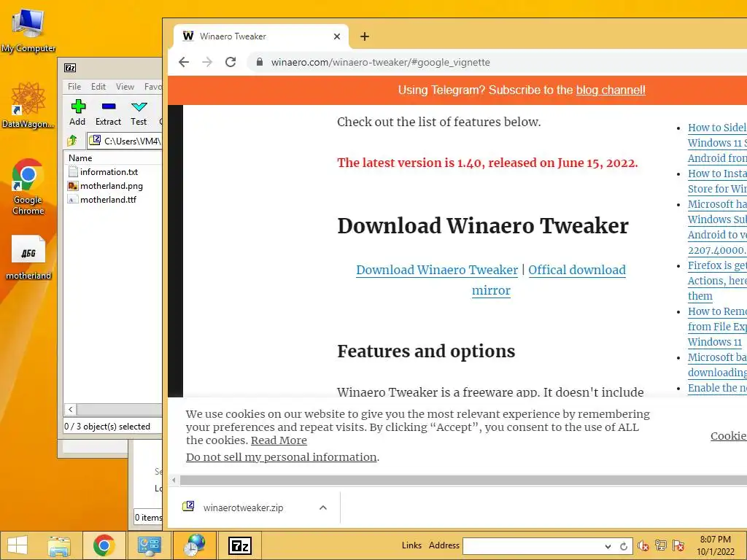Open the Control Panel taskbar icon

pyautogui.click(x=149, y=545)
